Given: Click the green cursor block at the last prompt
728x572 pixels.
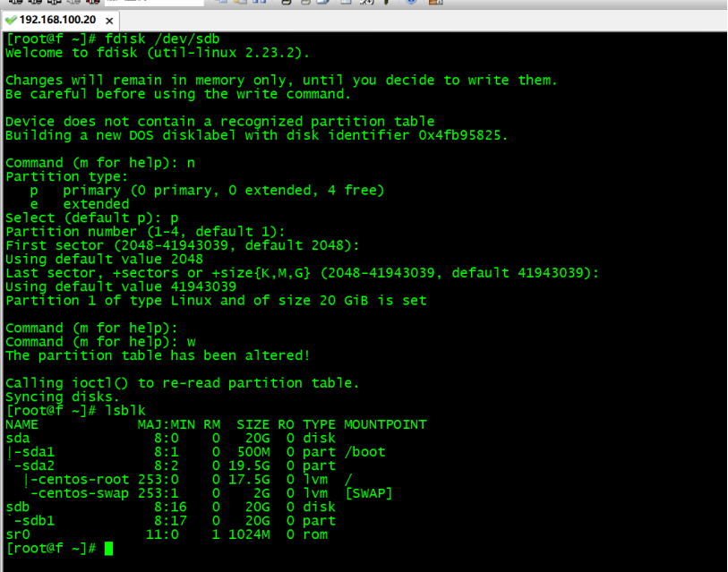Looking at the screenshot, I should pyautogui.click(x=108, y=549).
